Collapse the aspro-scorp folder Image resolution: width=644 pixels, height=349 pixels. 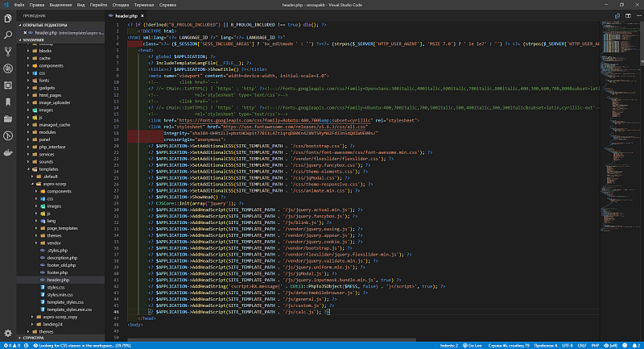[x=54, y=184]
